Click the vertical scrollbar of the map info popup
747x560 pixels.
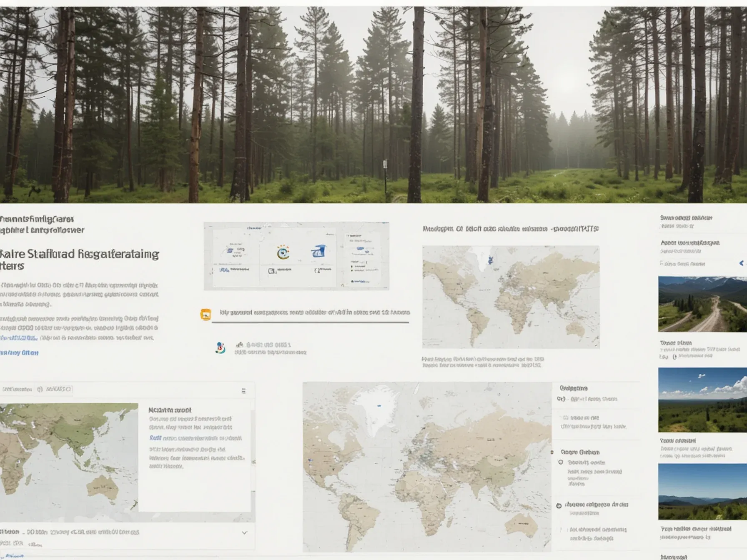[253, 458]
